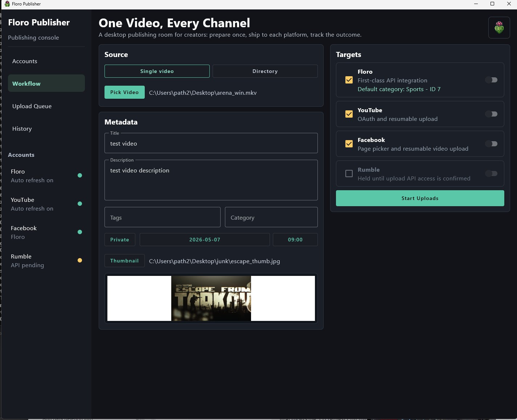
Task: Switch source to Single video
Action: 157,71
